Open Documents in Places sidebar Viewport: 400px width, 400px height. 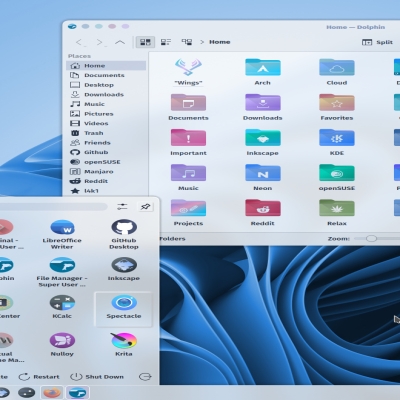pos(106,75)
